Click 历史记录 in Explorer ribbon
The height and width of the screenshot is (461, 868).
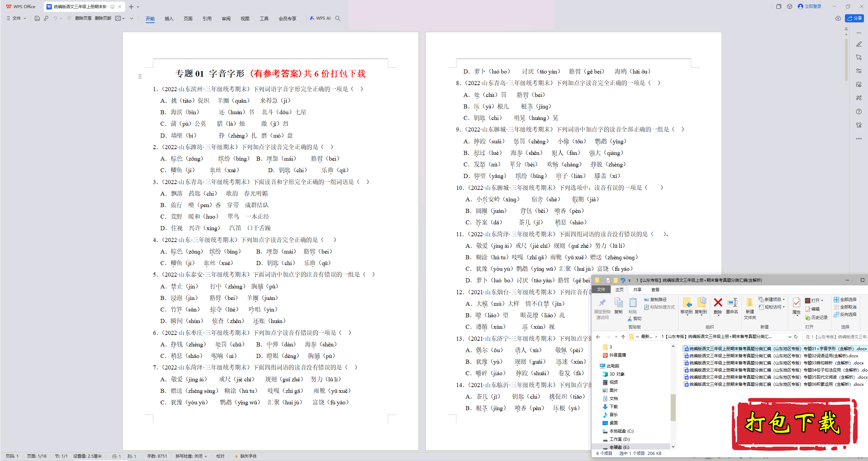(816, 318)
